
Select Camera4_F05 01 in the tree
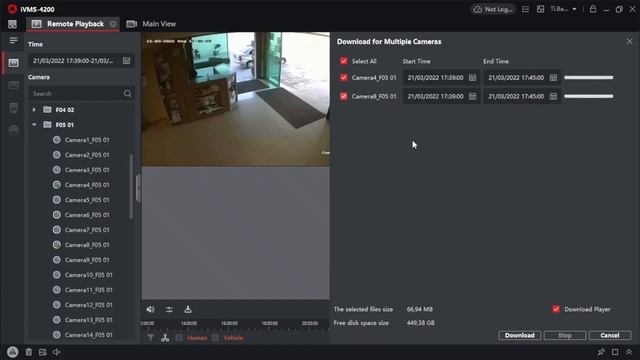pos(87,185)
